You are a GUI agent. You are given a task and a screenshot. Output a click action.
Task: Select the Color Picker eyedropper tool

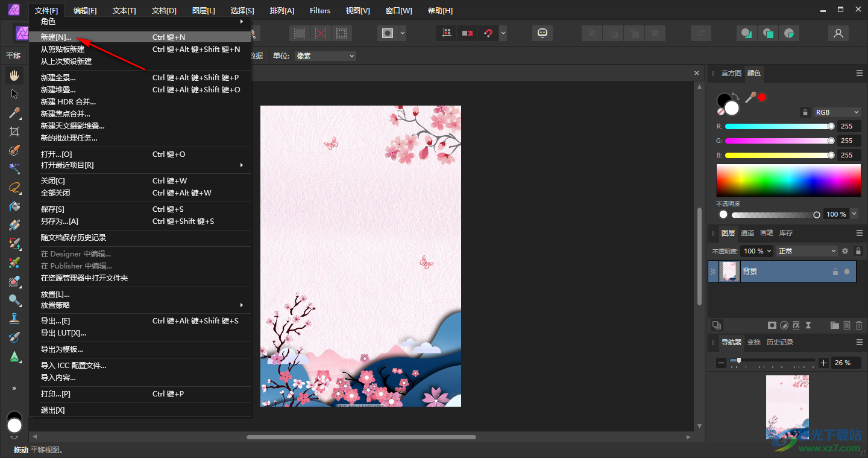pos(14,113)
